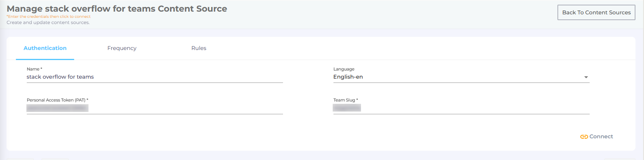
Task: Click Back To Content Sources button
Action: coord(596,12)
